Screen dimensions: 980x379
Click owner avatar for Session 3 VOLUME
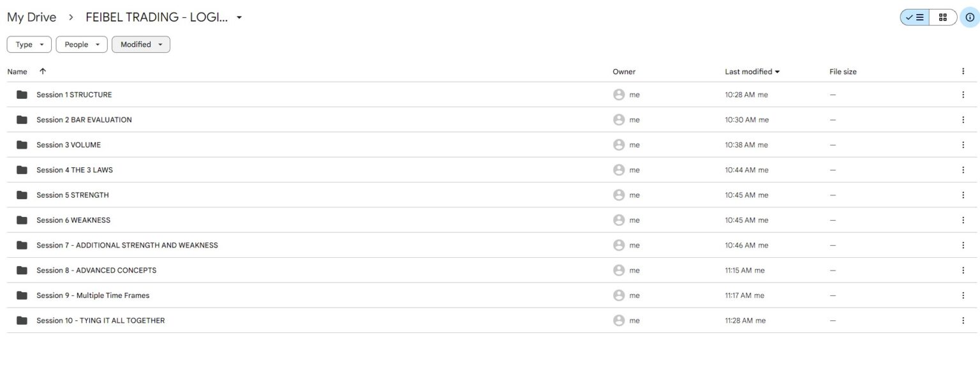click(x=618, y=145)
